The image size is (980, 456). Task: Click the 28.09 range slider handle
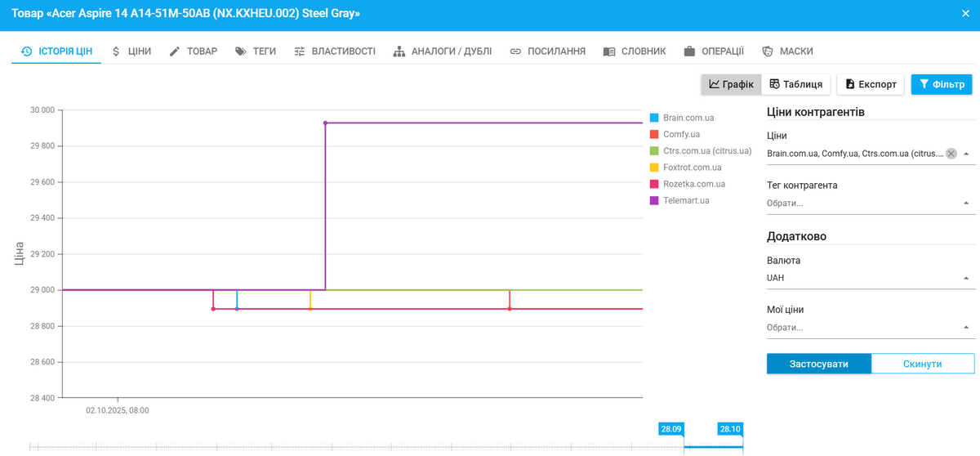(x=671, y=429)
